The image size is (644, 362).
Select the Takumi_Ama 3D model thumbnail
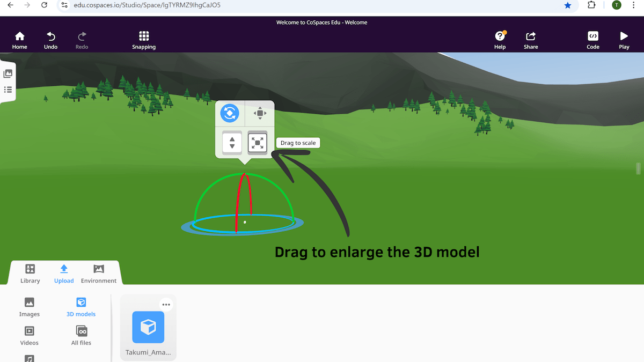pos(148,327)
